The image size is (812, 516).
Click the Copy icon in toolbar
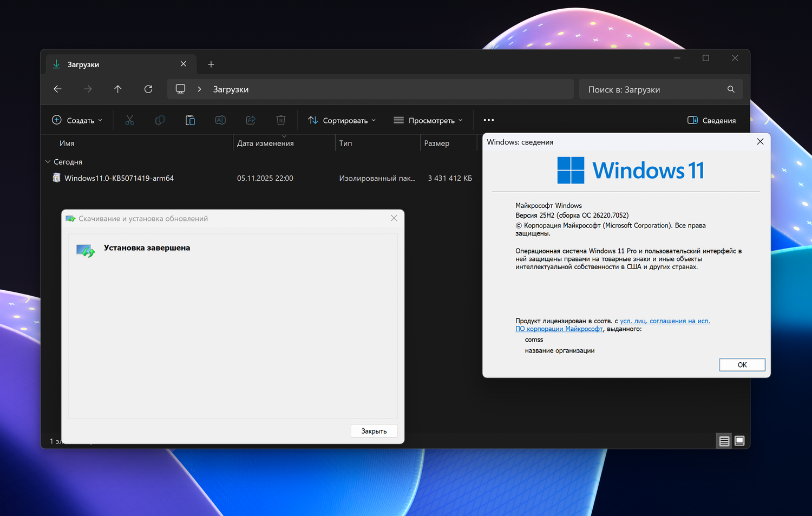pyautogui.click(x=160, y=120)
